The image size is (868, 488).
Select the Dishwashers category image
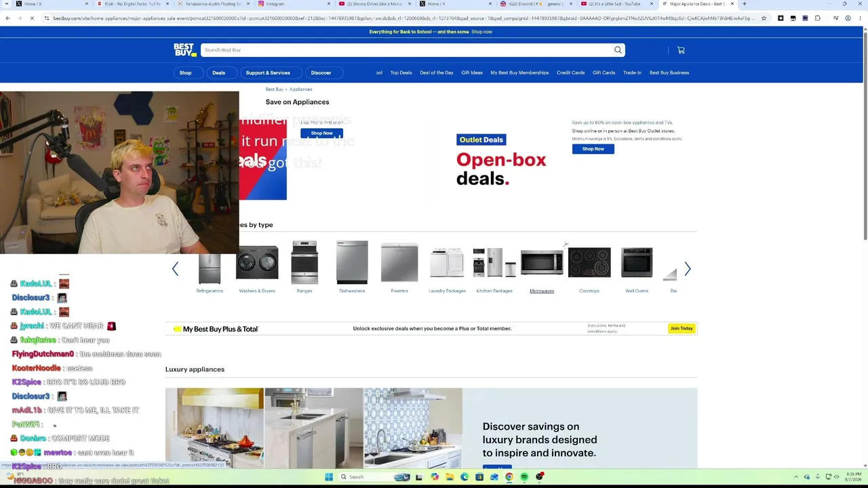[352, 262]
